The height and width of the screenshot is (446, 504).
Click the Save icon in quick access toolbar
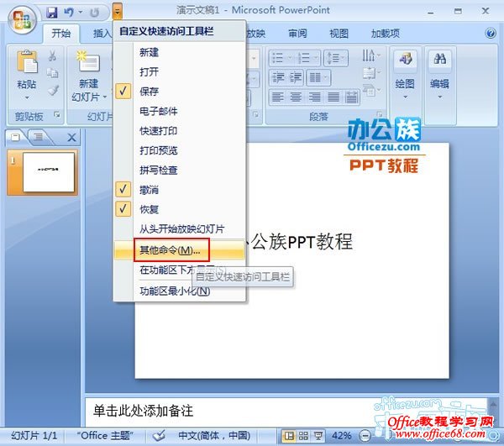click(x=51, y=13)
